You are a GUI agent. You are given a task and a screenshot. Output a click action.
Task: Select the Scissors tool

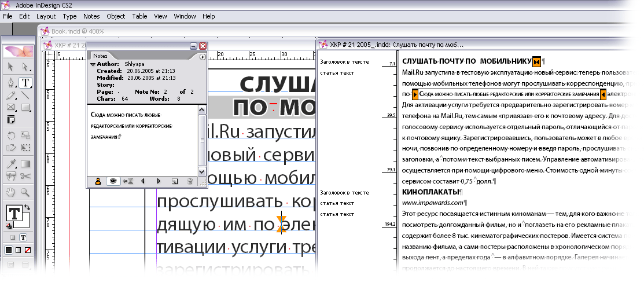click(25, 176)
